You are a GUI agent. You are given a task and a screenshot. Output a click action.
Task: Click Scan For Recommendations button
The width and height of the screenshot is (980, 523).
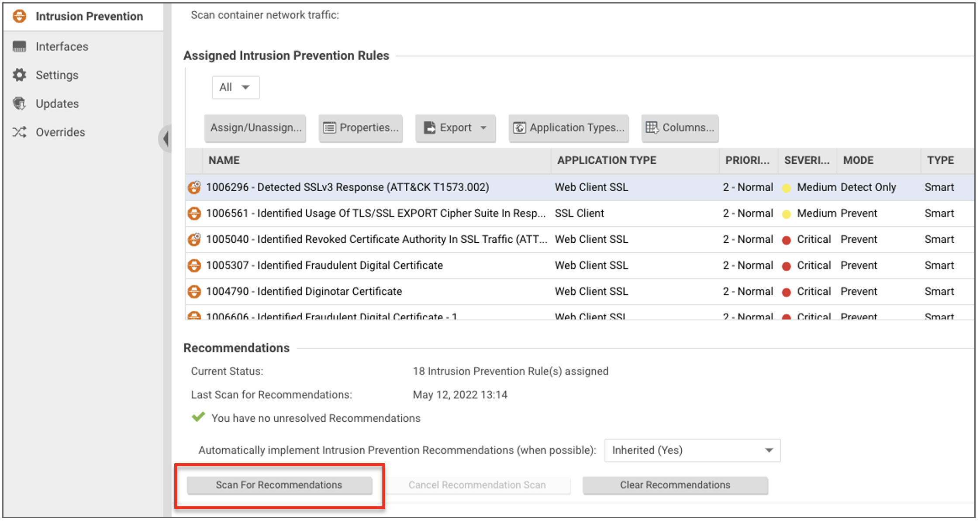click(x=279, y=485)
